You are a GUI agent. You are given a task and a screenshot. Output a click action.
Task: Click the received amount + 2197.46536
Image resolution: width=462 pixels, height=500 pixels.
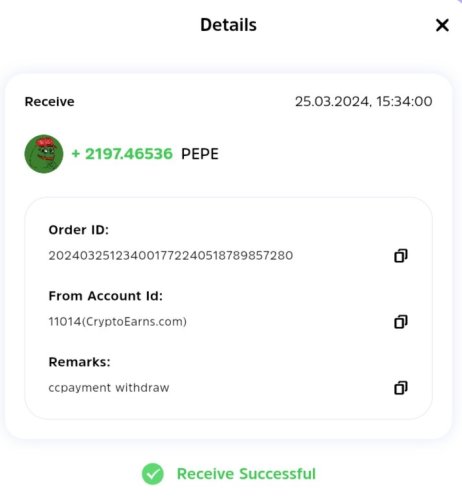[122, 154]
